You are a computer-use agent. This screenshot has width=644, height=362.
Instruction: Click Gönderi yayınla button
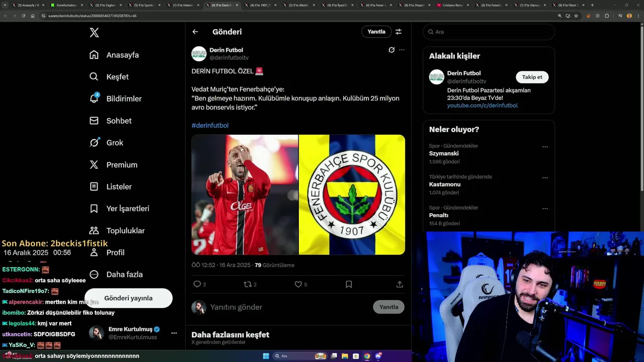[x=128, y=298]
